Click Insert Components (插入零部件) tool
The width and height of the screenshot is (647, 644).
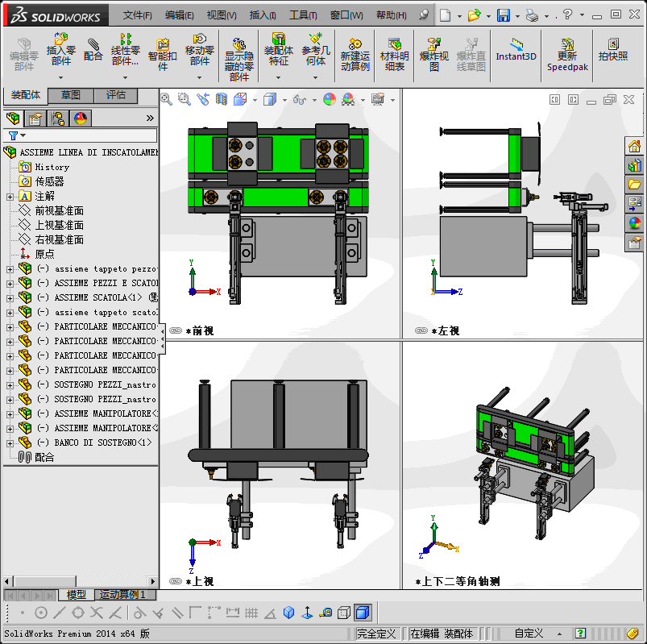click(x=60, y=49)
